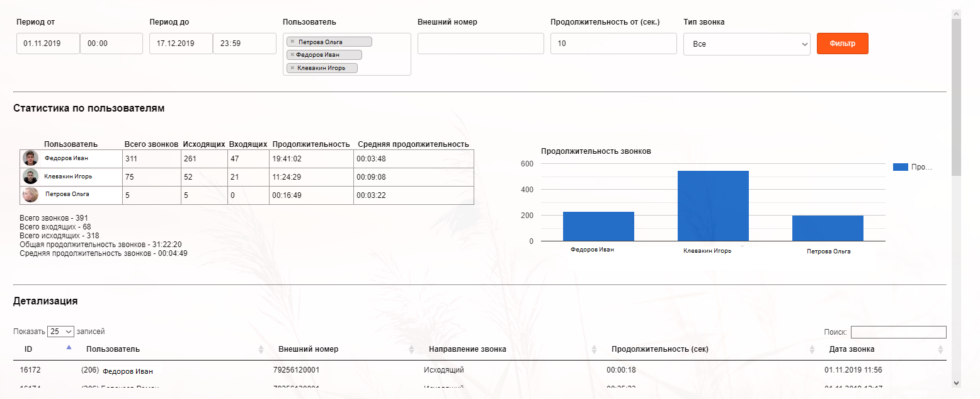Click the Пользователь column header in details
Image resolution: width=980 pixels, height=399 pixels.
click(113, 349)
